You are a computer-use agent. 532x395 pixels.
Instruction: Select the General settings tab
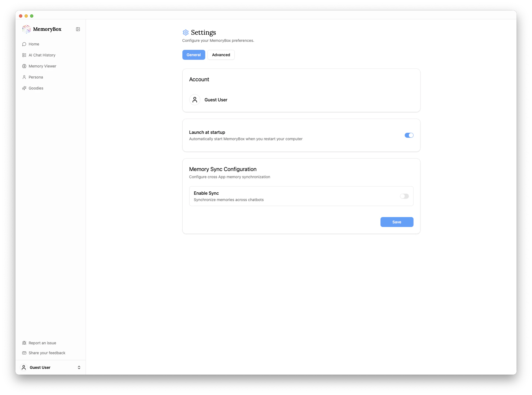[x=193, y=55]
